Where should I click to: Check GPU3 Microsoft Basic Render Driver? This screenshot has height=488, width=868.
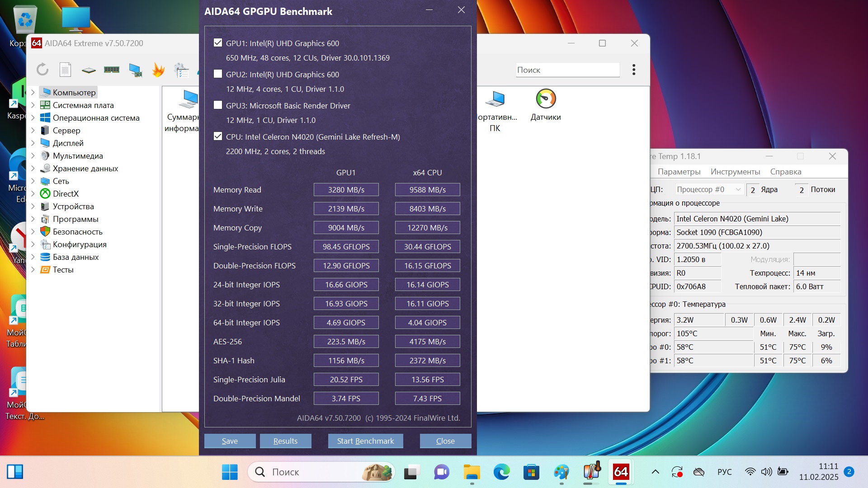(x=218, y=105)
